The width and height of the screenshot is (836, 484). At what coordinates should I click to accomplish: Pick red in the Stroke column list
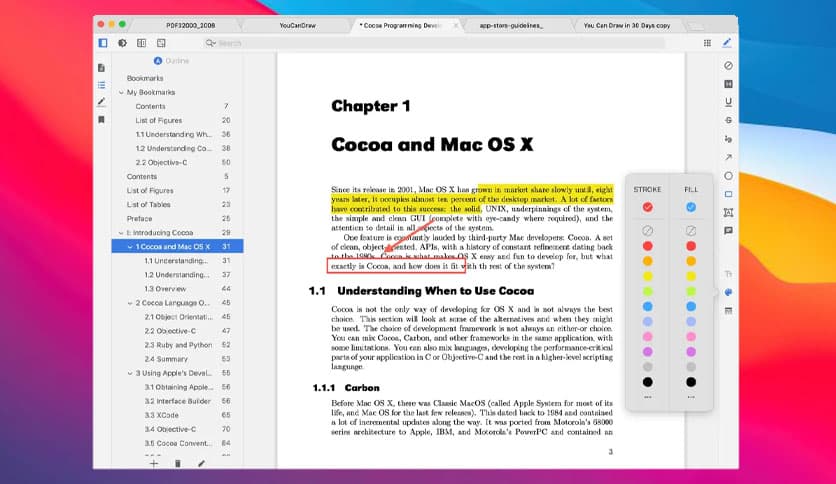(647, 246)
